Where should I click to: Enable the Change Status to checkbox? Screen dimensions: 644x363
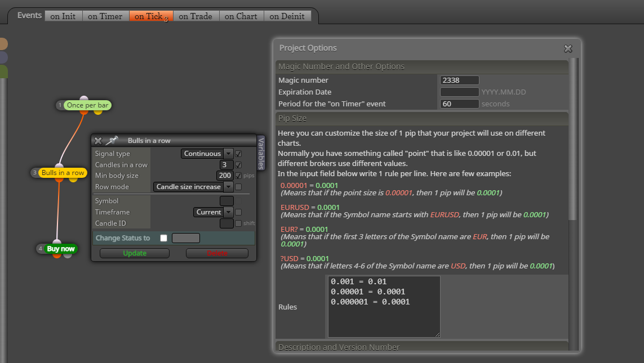(x=163, y=238)
